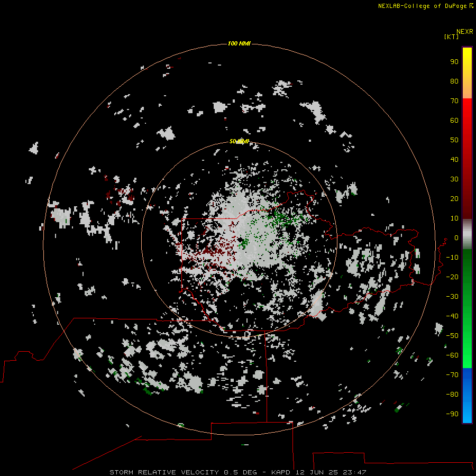This screenshot has width=476, height=476.
Task: Click the 100 NMI range ring label
Action: click(239, 44)
